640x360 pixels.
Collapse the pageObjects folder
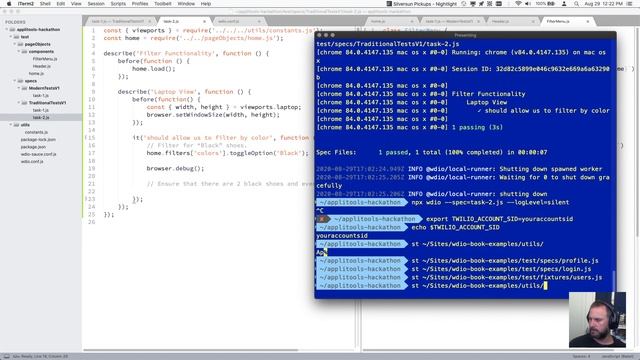15,44
